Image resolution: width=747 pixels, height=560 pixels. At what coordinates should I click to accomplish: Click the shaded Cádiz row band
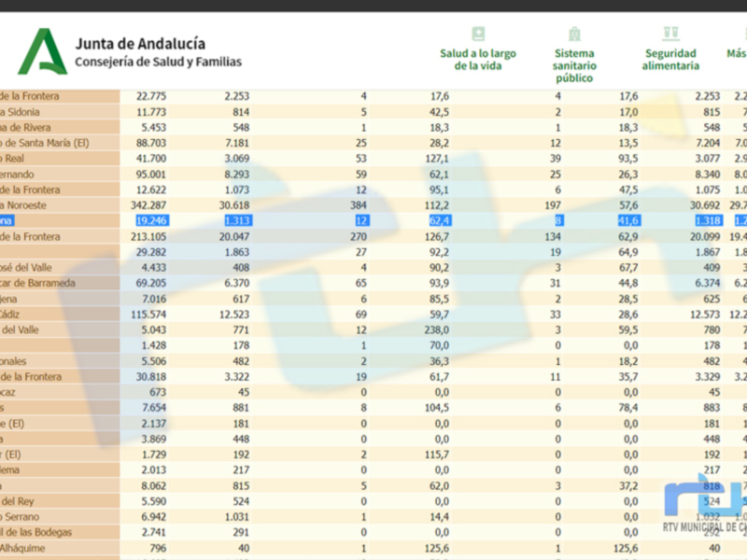(56, 315)
